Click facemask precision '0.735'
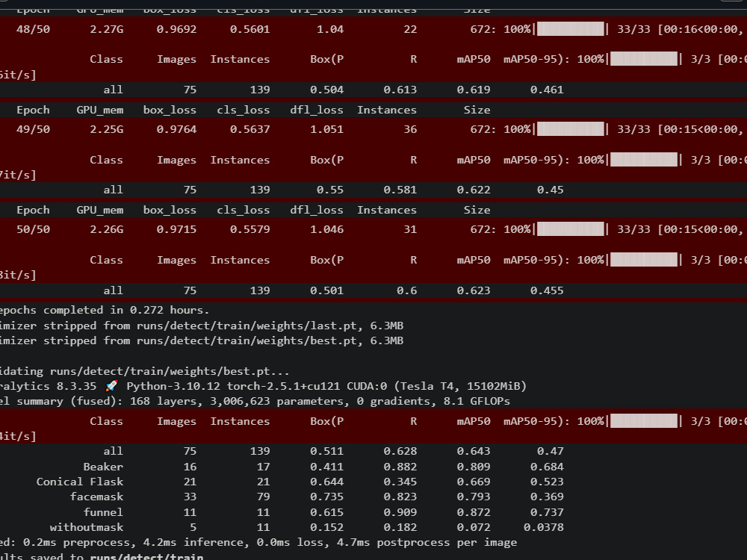The height and width of the screenshot is (560, 747). point(327,497)
